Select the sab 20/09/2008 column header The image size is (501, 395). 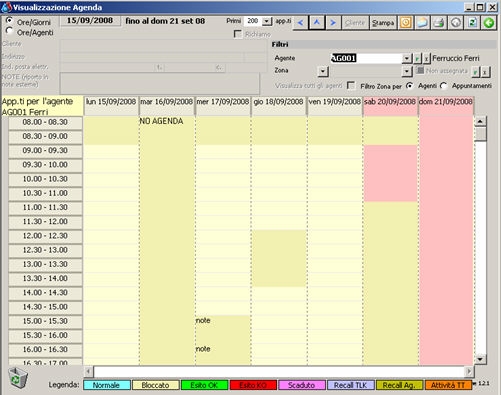click(x=390, y=102)
